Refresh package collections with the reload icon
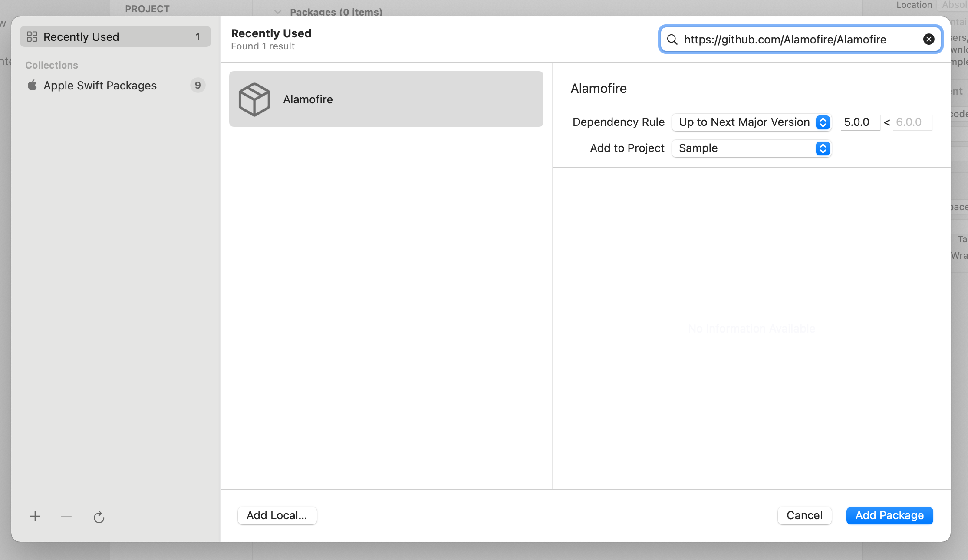Viewport: 968px width, 560px height. [x=99, y=517]
